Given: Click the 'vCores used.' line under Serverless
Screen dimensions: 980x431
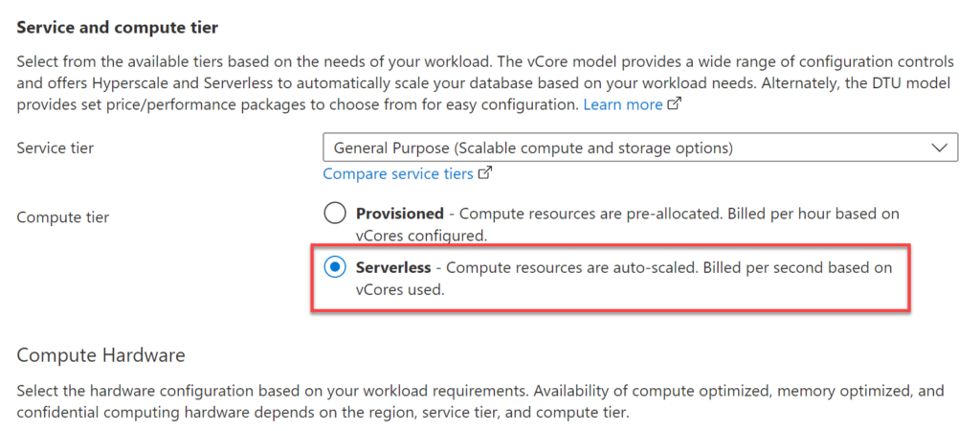Looking at the screenshot, I should point(400,289).
